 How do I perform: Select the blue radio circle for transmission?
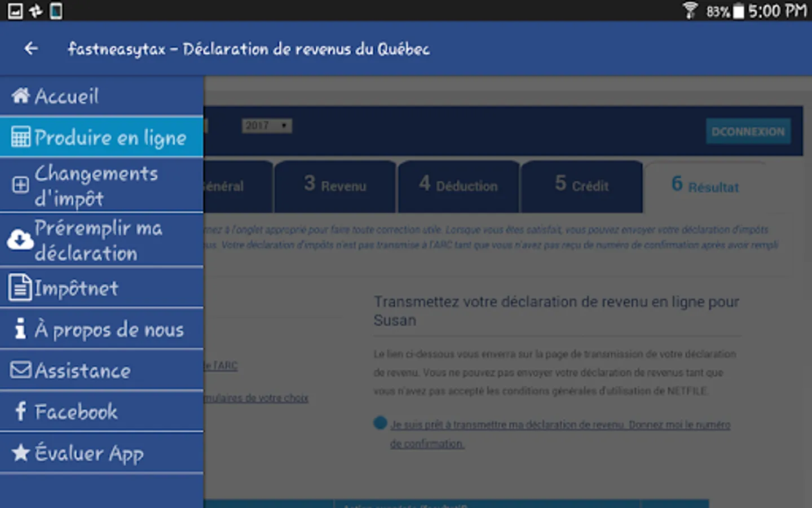(380, 423)
